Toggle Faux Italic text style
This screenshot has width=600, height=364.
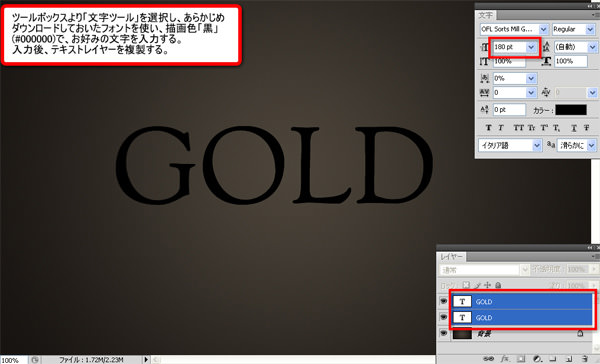[501, 128]
